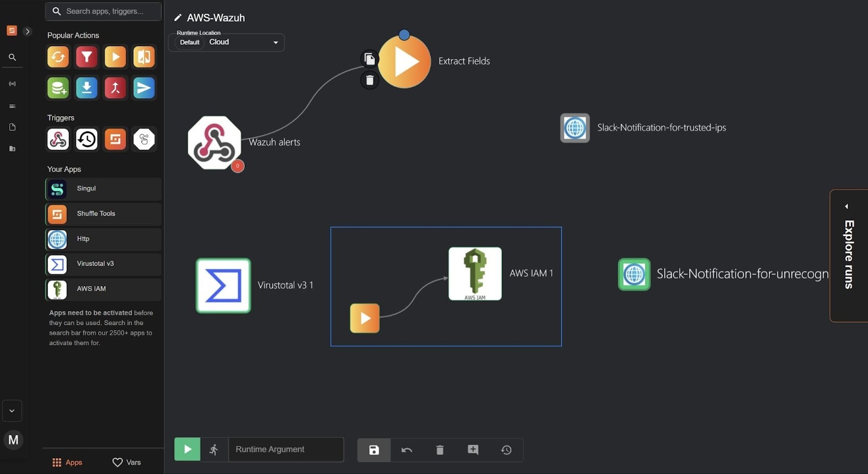Expand the left sidebar chevron arrow
868x474 pixels.
(28, 31)
